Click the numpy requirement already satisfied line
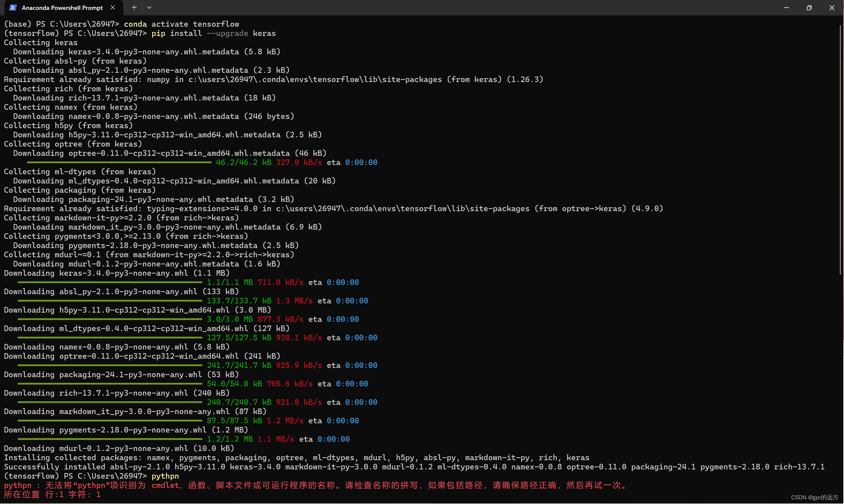The width and height of the screenshot is (844, 504). [274, 79]
